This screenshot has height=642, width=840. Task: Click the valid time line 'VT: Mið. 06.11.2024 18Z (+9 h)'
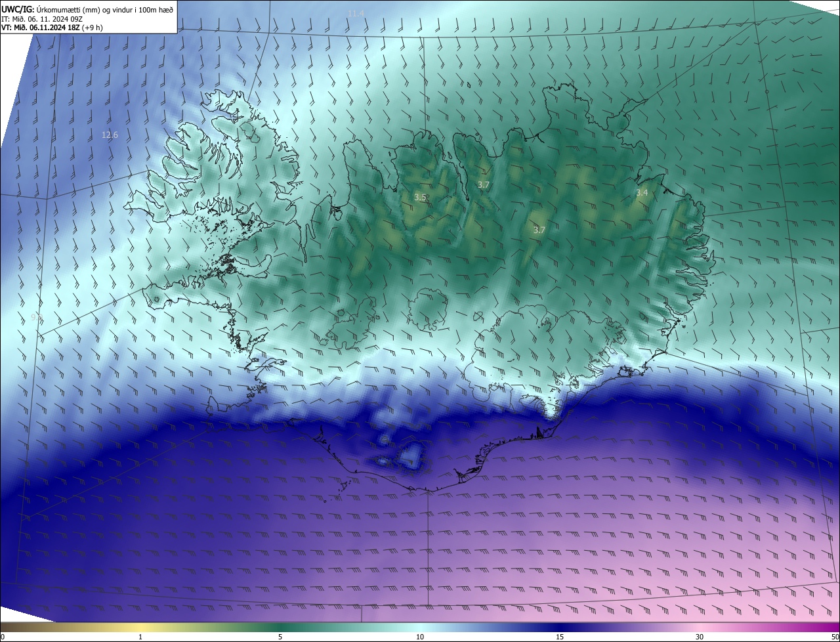pyautogui.click(x=52, y=28)
